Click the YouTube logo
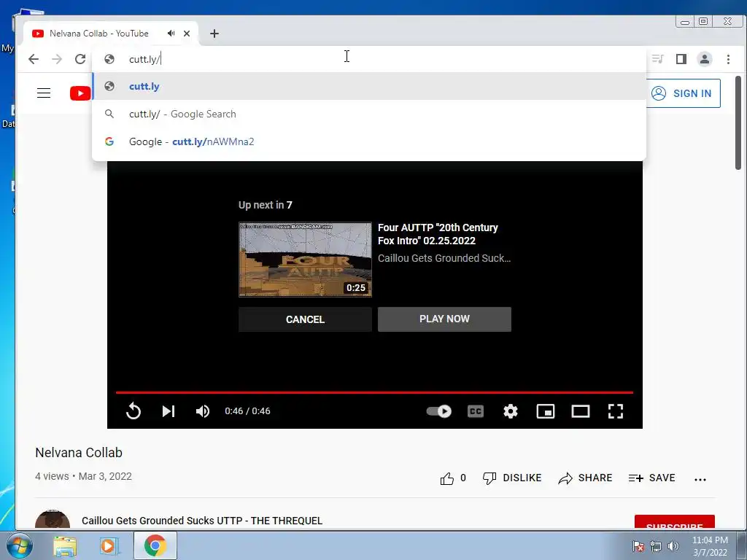The width and height of the screenshot is (747, 560). point(80,93)
